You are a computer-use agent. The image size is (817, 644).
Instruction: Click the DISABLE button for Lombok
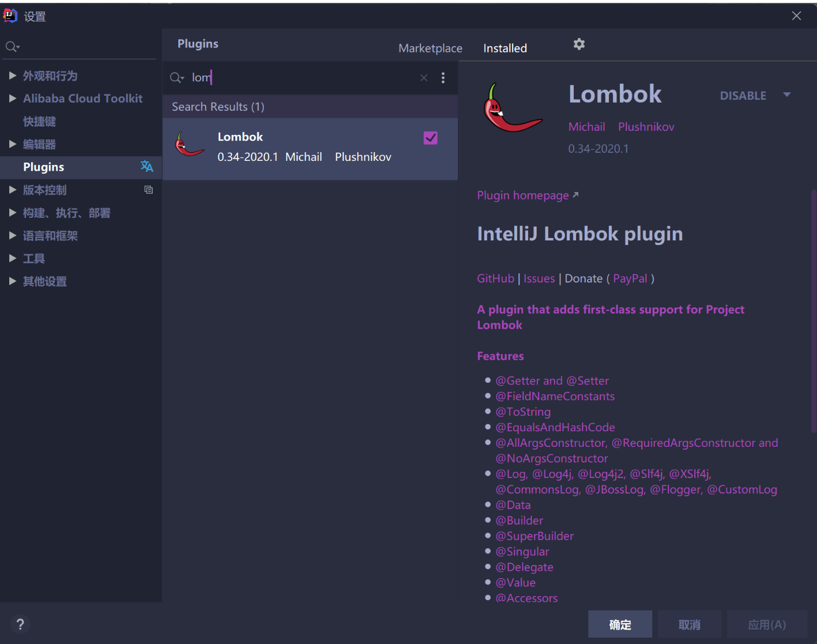click(x=743, y=96)
